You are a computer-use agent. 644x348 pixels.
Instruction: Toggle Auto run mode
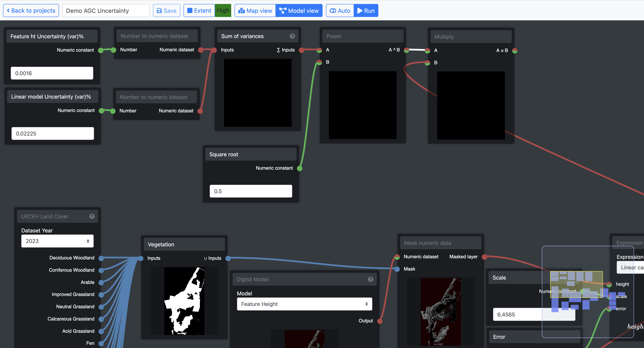pos(340,11)
